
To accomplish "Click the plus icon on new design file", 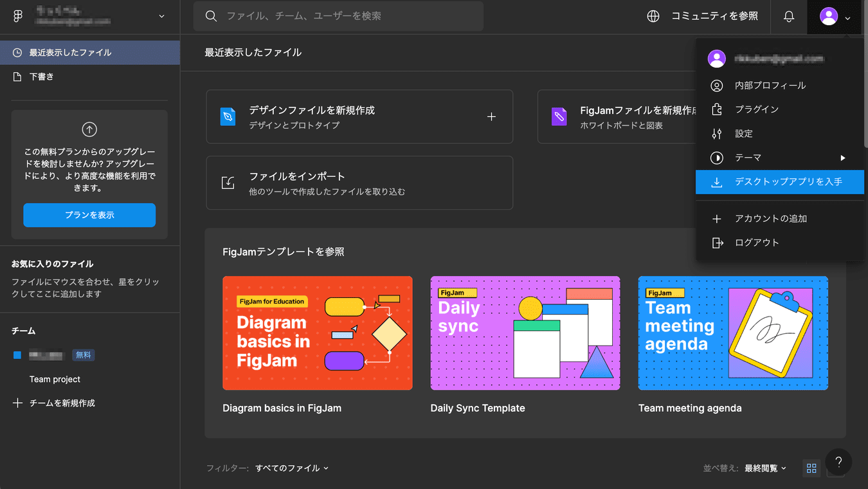I will (x=491, y=116).
